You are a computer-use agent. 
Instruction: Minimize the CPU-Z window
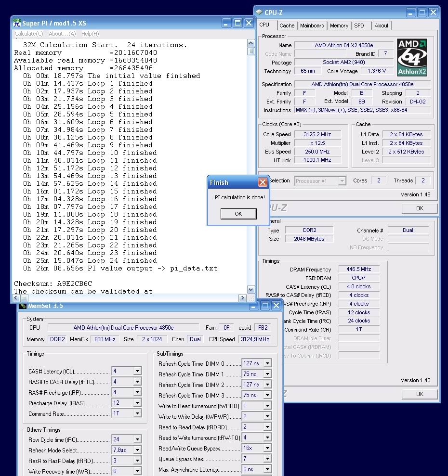click(410, 13)
